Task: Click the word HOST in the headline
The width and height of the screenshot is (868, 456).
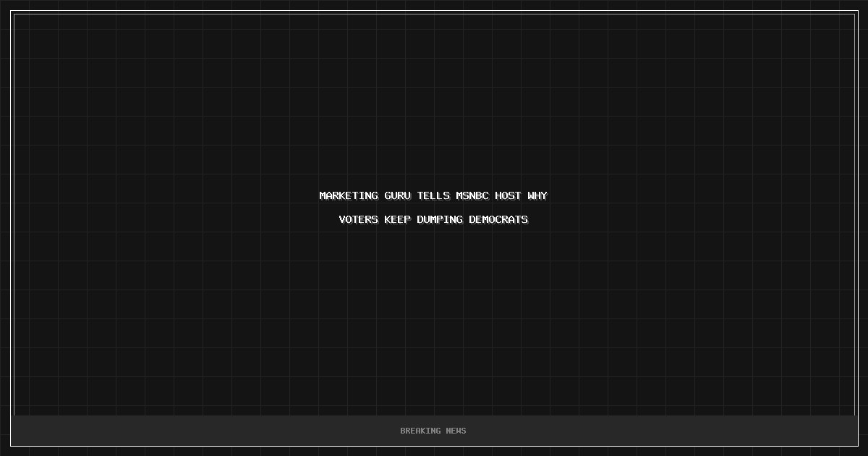Action: click(508, 195)
